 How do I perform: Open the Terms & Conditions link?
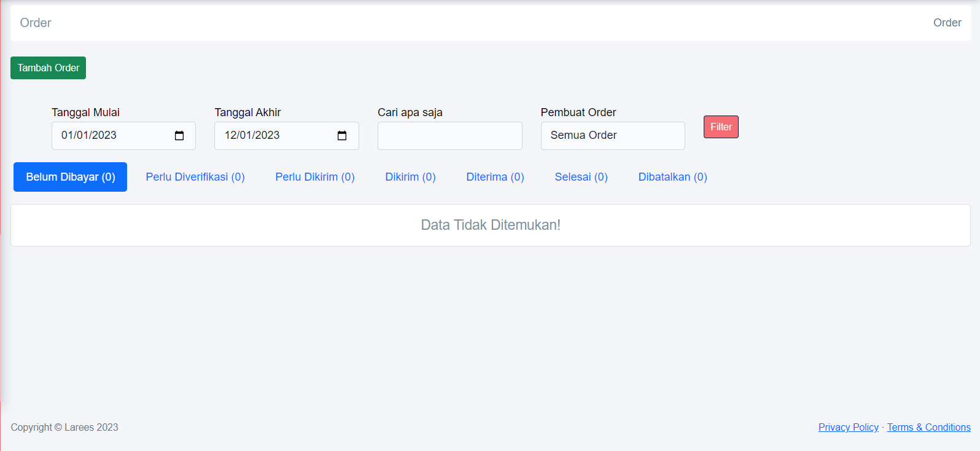[928, 427]
